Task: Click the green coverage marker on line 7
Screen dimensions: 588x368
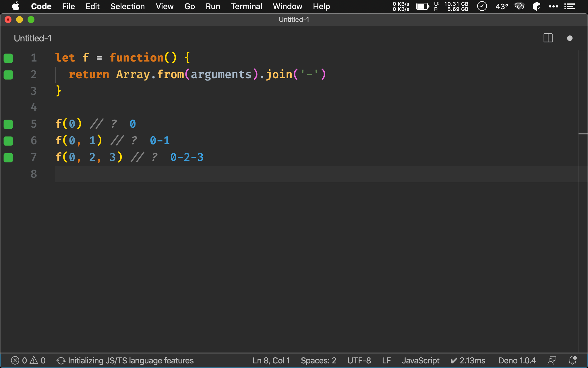Action: [8, 158]
